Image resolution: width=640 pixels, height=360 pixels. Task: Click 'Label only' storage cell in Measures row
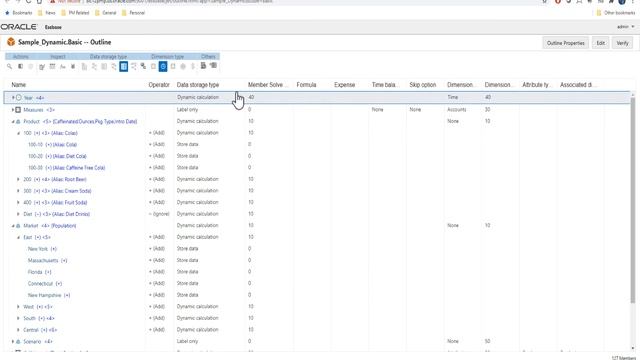pos(187,110)
